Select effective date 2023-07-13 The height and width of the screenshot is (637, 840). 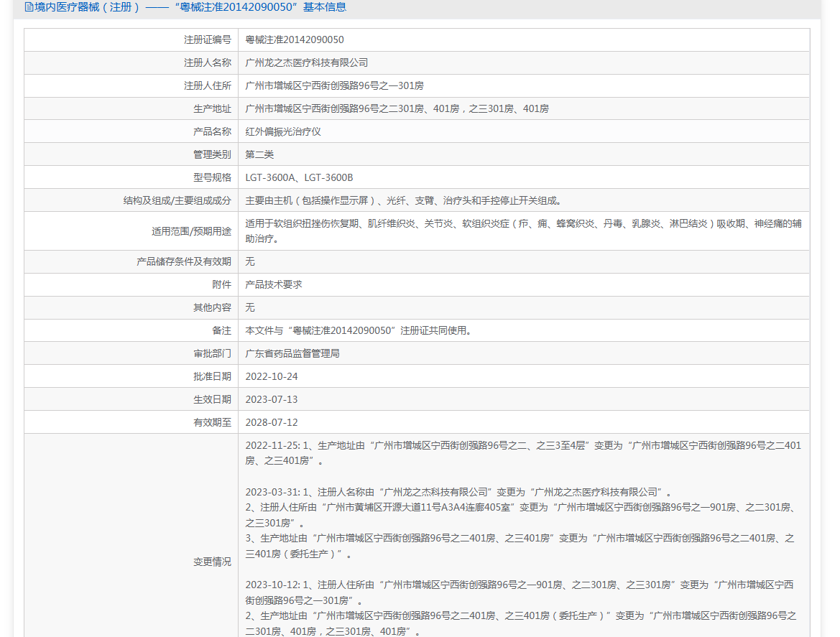point(272,400)
